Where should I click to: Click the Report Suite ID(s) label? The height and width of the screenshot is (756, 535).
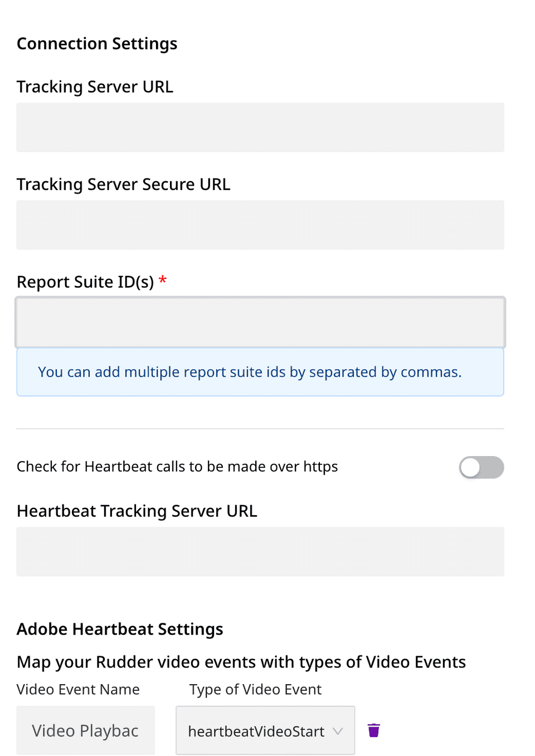coord(85,282)
